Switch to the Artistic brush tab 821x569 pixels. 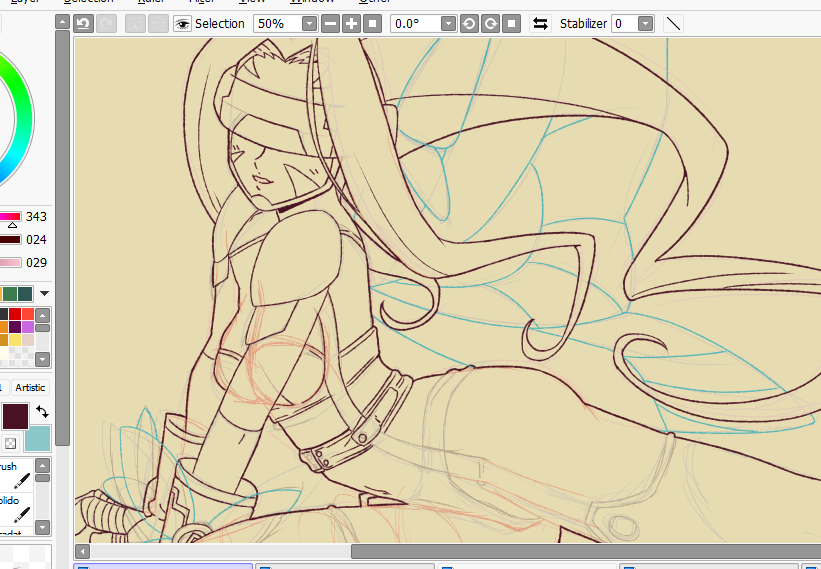click(x=30, y=387)
